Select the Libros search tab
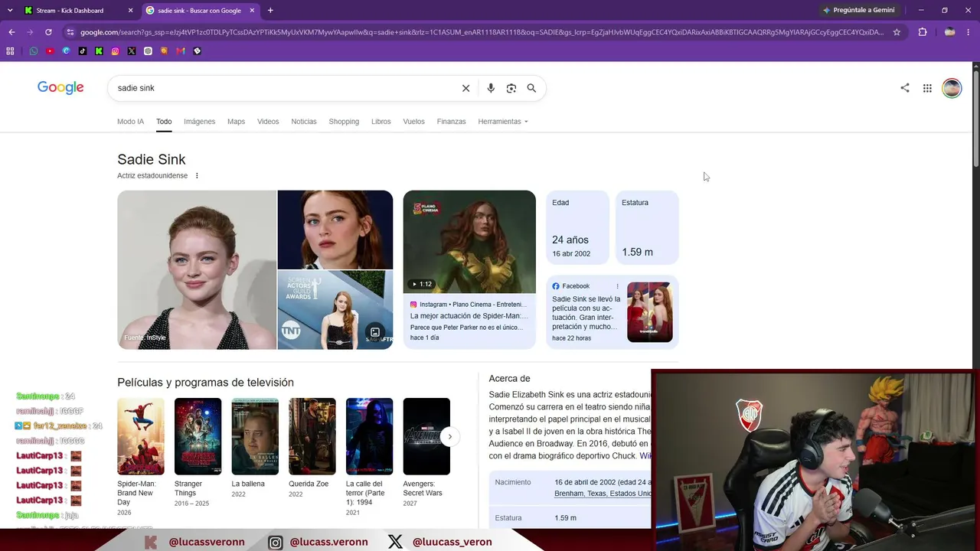 381,122
